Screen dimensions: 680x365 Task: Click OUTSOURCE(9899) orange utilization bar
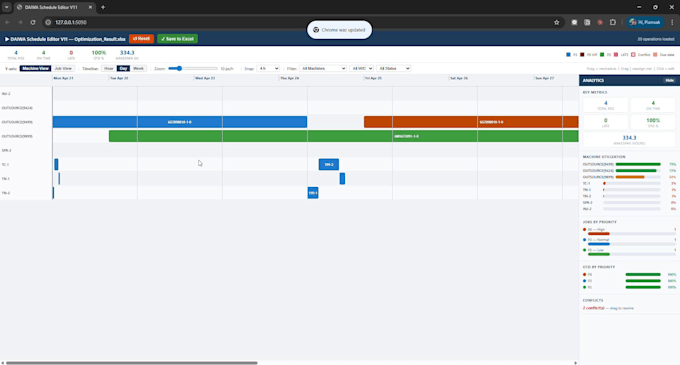coord(630,177)
